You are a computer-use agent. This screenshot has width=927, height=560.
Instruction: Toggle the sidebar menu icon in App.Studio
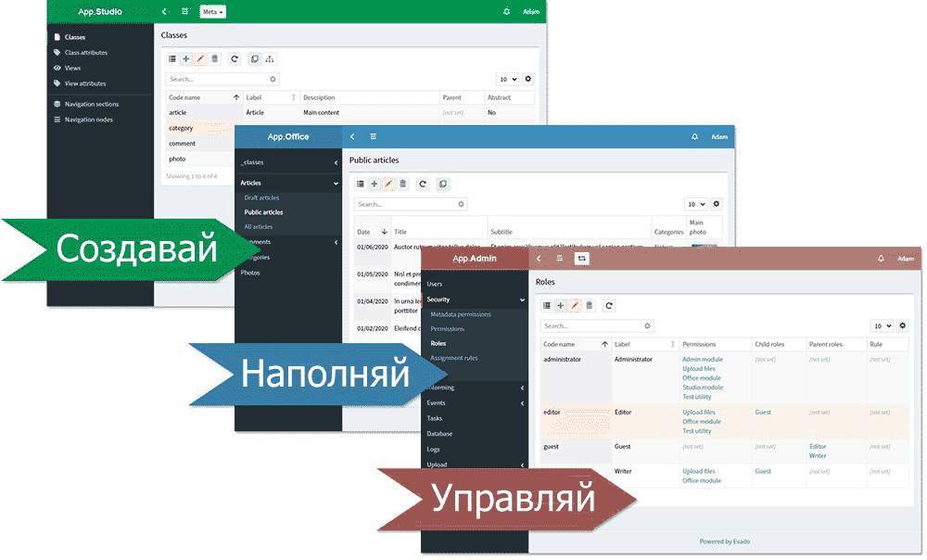pyautogui.click(x=185, y=11)
